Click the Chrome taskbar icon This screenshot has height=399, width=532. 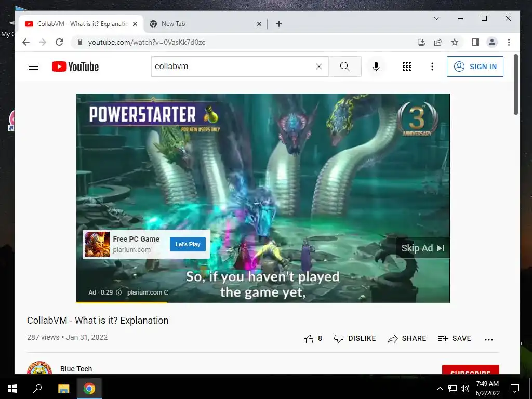(89, 389)
